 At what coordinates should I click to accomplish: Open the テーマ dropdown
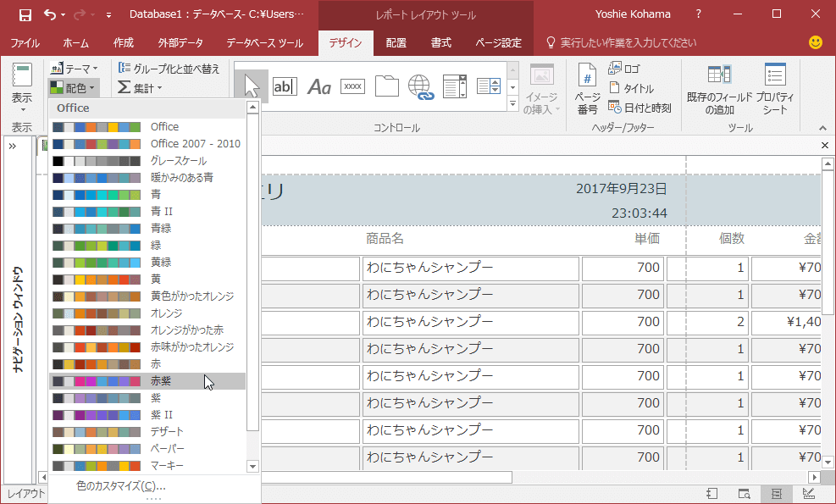tap(74, 69)
